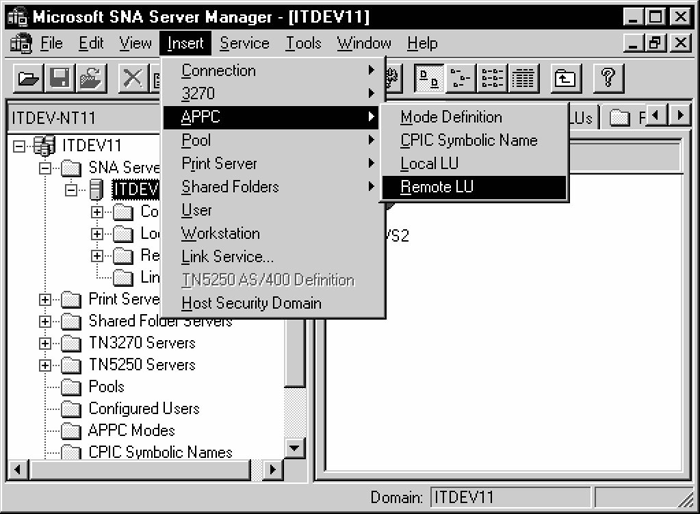Switch to details view icon
This screenshot has height=514, width=700.
tap(525, 78)
